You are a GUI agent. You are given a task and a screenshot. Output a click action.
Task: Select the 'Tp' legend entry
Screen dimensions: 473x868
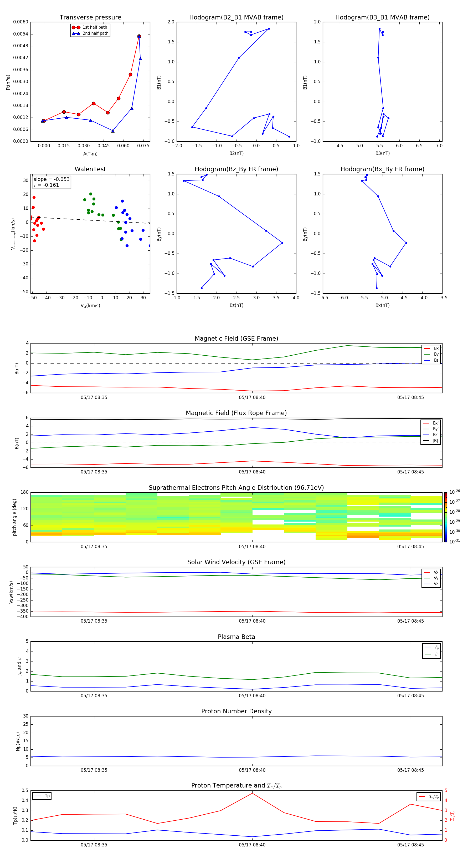42,796
